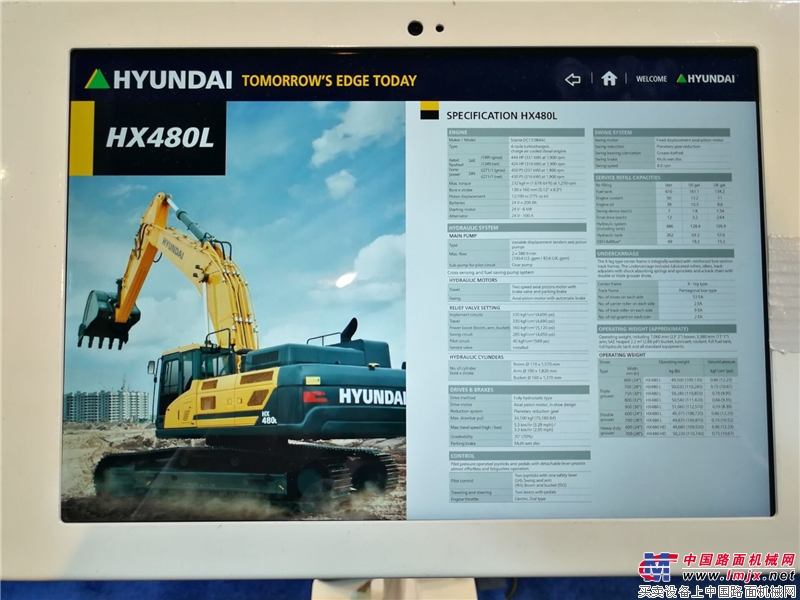Open the HX480L excavator photo
This screenshot has width=800, height=600.
(236, 310)
